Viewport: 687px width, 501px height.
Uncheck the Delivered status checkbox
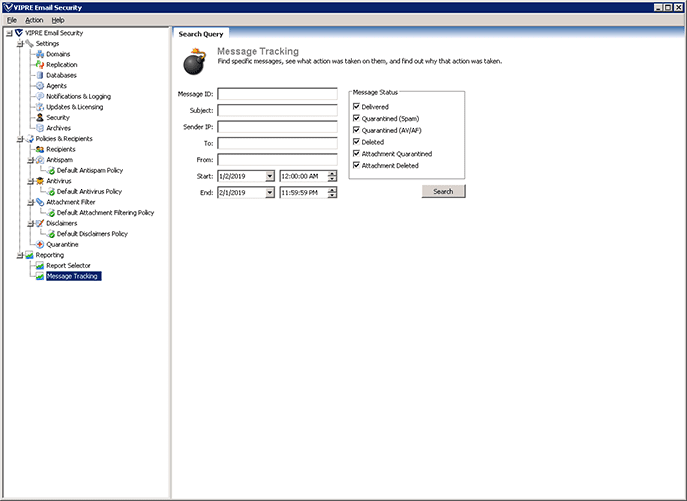click(x=357, y=106)
